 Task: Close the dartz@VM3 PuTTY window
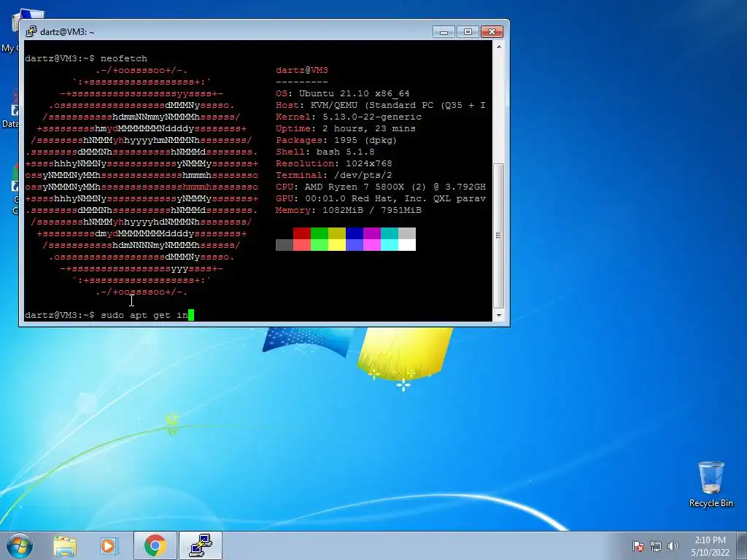(x=492, y=32)
